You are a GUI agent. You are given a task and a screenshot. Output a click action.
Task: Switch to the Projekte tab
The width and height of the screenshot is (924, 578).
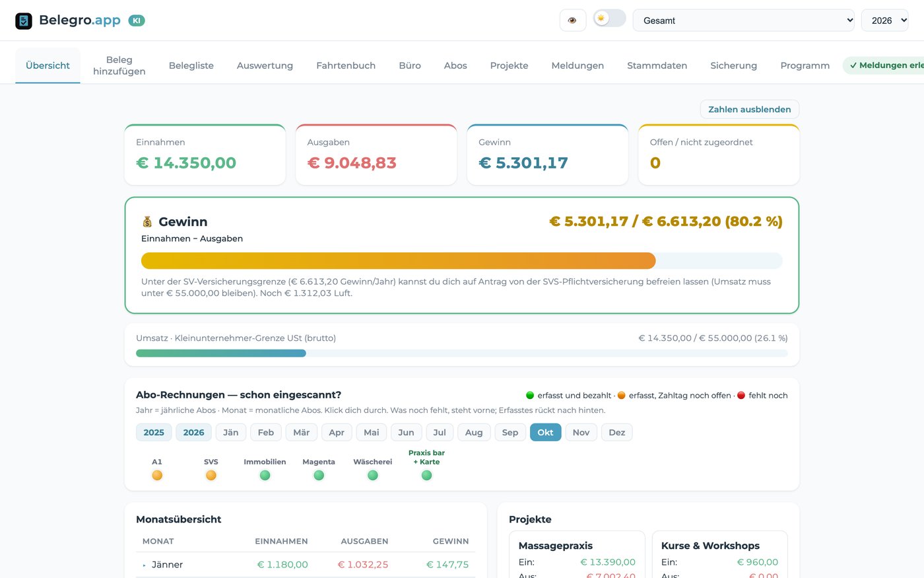click(509, 65)
